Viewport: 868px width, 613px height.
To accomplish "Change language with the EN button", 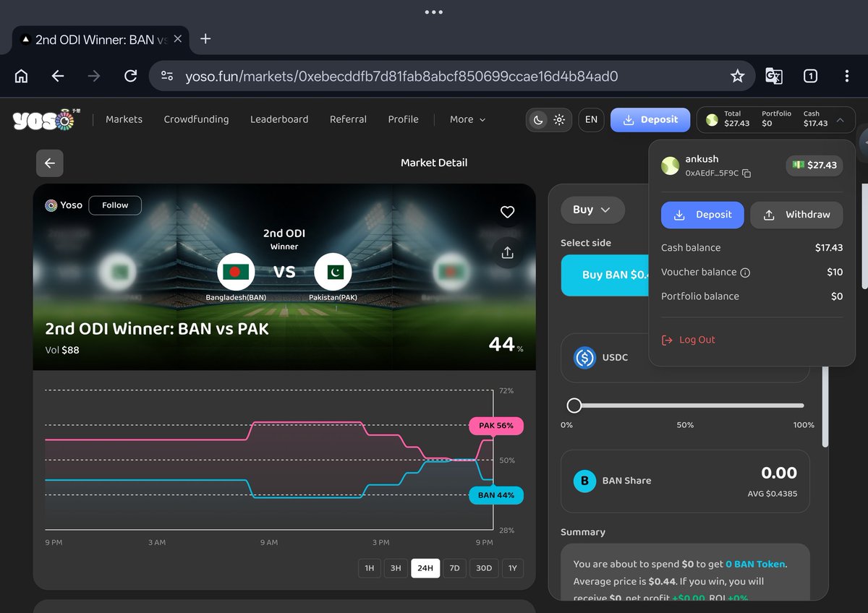I will tap(591, 120).
